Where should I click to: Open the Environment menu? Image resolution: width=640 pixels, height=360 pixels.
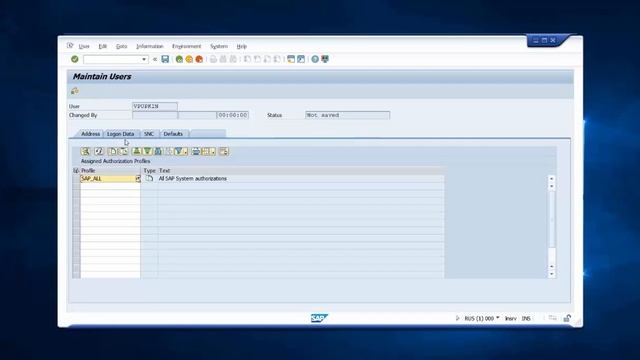coord(187,46)
